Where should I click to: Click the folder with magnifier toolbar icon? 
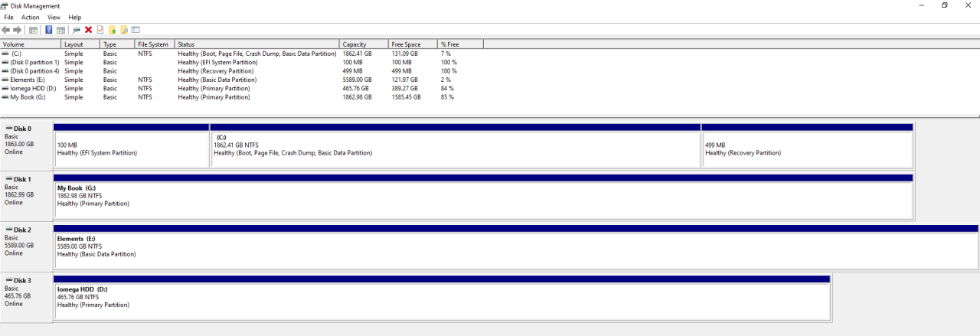point(124,30)
